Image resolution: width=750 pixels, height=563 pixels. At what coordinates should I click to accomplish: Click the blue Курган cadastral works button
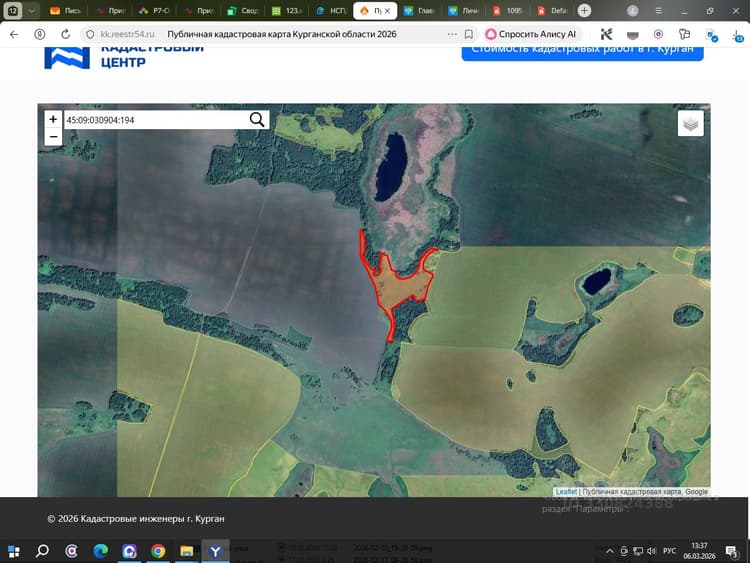[582, 52]
